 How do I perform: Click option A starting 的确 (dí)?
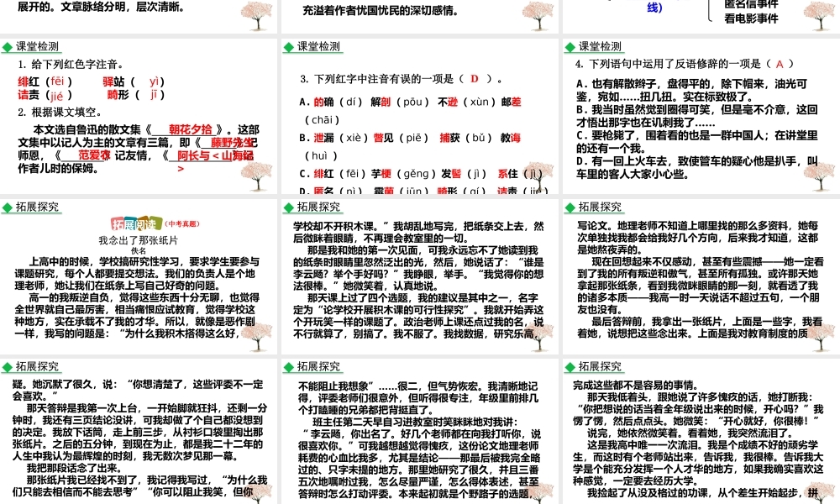point(411,110)
